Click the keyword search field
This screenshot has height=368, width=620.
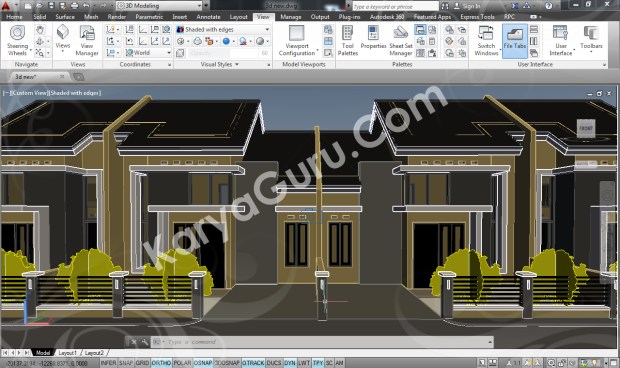[x=395, y=6]
